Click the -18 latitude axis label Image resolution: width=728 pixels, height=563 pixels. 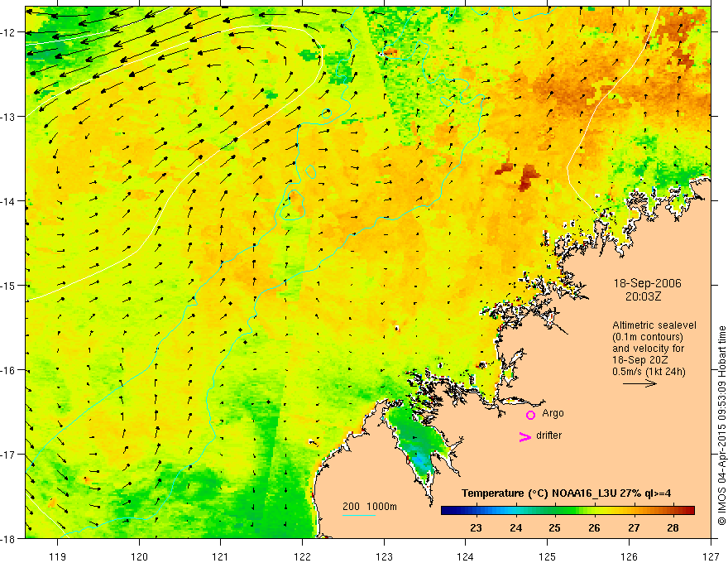coord(8,539)
